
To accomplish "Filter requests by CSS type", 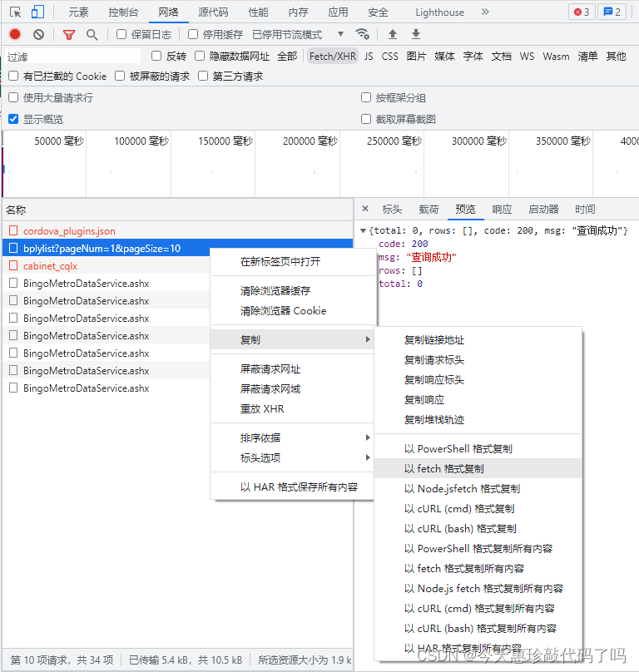I will click(389, 57).
